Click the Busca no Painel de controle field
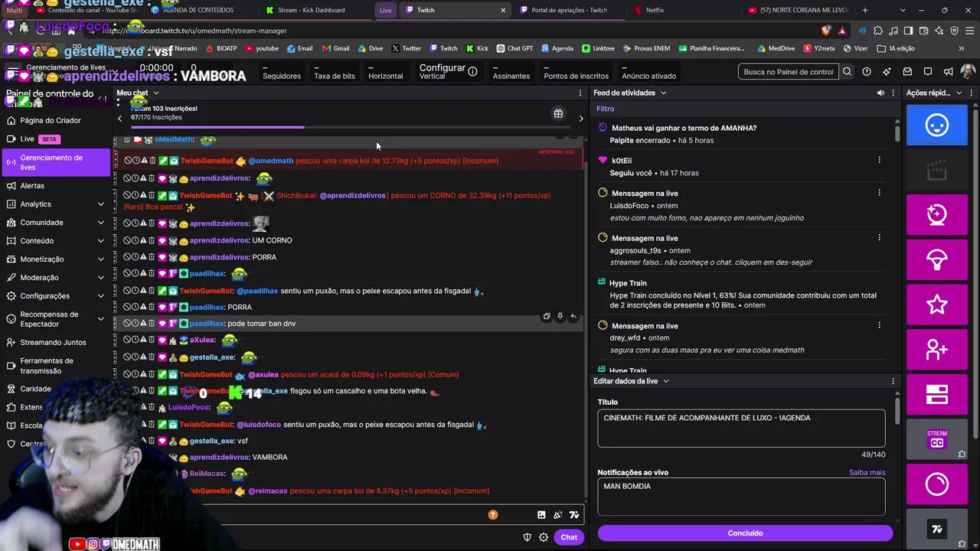The height and width of the screenshot is (551, 980). click(789, 71)
